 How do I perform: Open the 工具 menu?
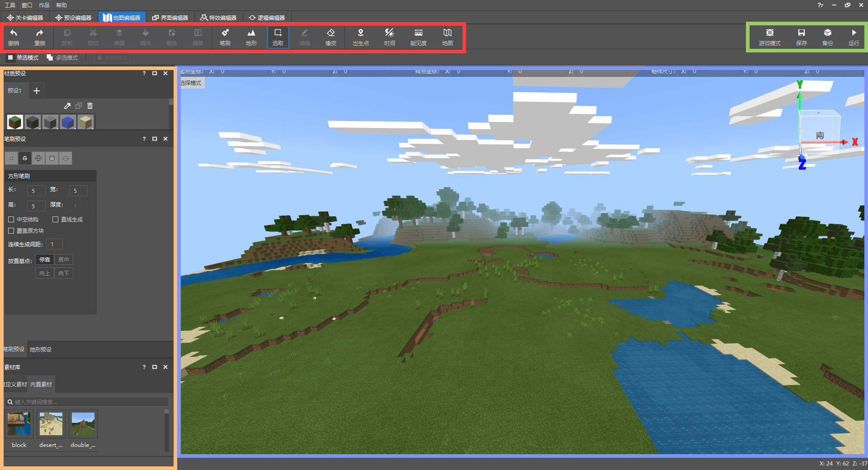click(x=10, y=5)
